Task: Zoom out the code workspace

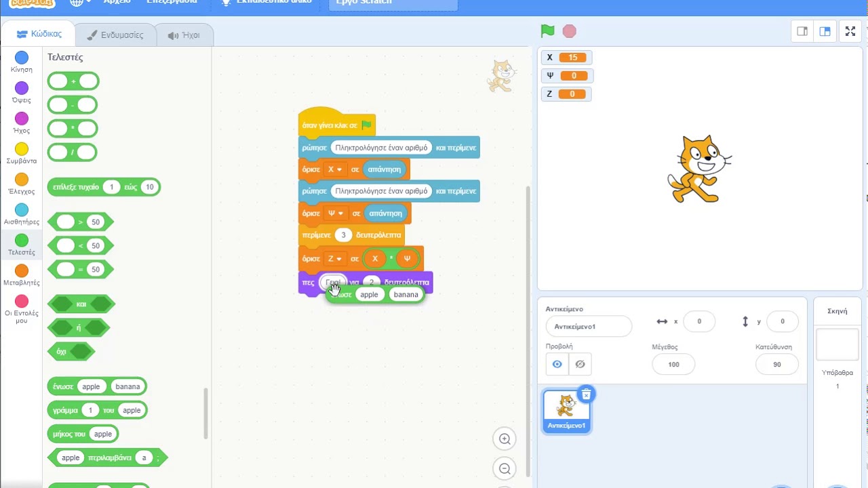Action: (x=505, y=468)
